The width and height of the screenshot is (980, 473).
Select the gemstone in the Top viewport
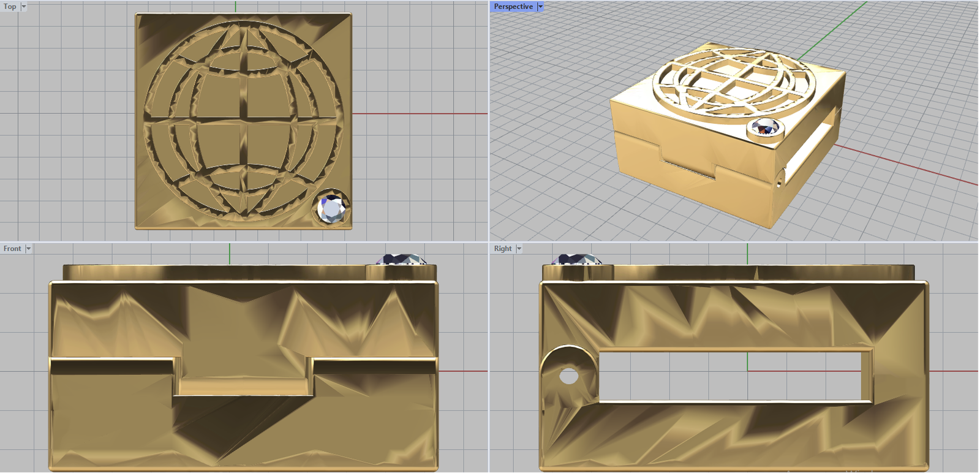(333, 209)
